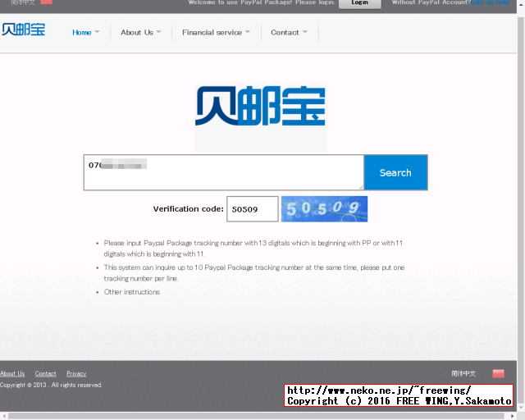Viewport: 525px width, 420px height.
Task: Click the China flag icon in the top bar
Action: (x=46, y=2)
